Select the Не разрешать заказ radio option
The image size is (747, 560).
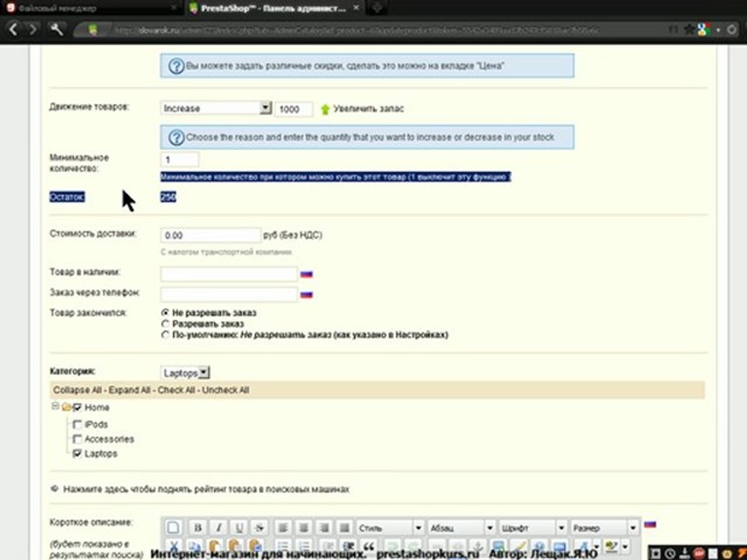point(165,313)
